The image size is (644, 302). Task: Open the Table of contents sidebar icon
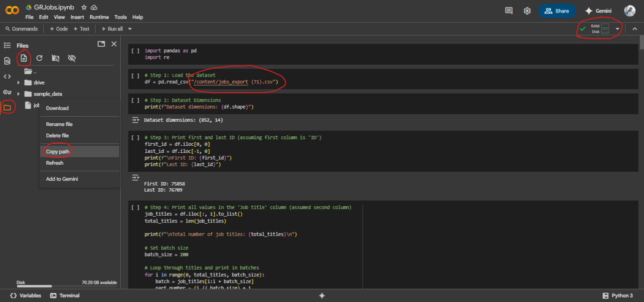point(7,45)
